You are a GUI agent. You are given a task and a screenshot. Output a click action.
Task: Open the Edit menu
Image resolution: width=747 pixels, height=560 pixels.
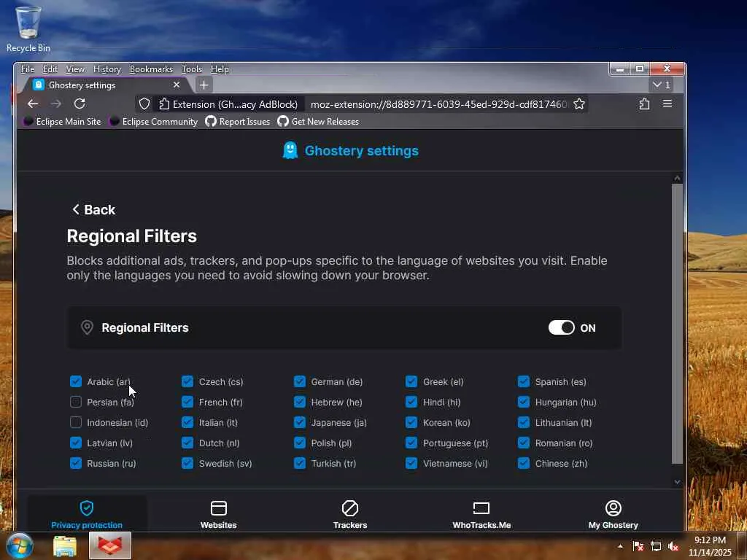(x=50, y=69)
